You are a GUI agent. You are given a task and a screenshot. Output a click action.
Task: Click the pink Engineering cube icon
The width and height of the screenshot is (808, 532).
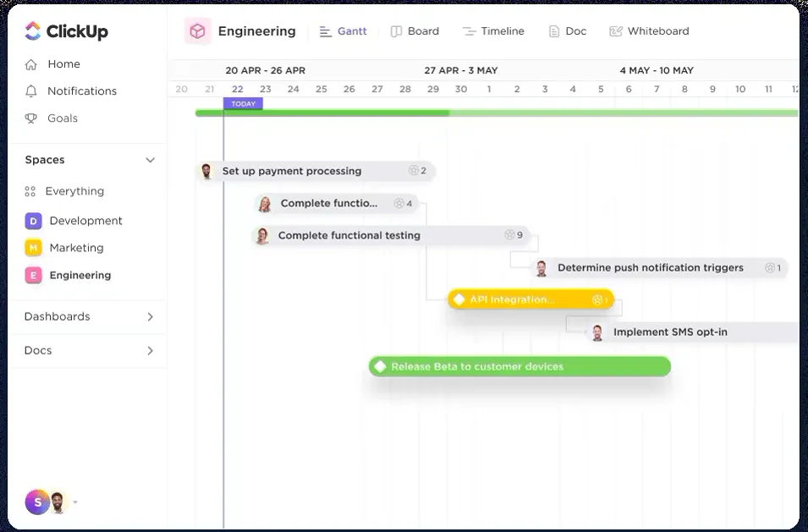(x=198, y=31)
